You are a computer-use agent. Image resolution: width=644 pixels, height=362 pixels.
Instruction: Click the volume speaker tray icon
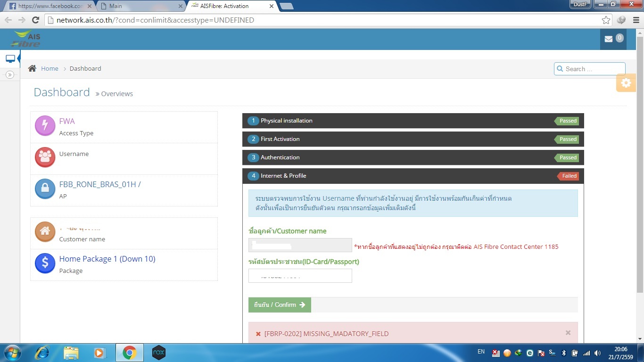click(598, 353)
